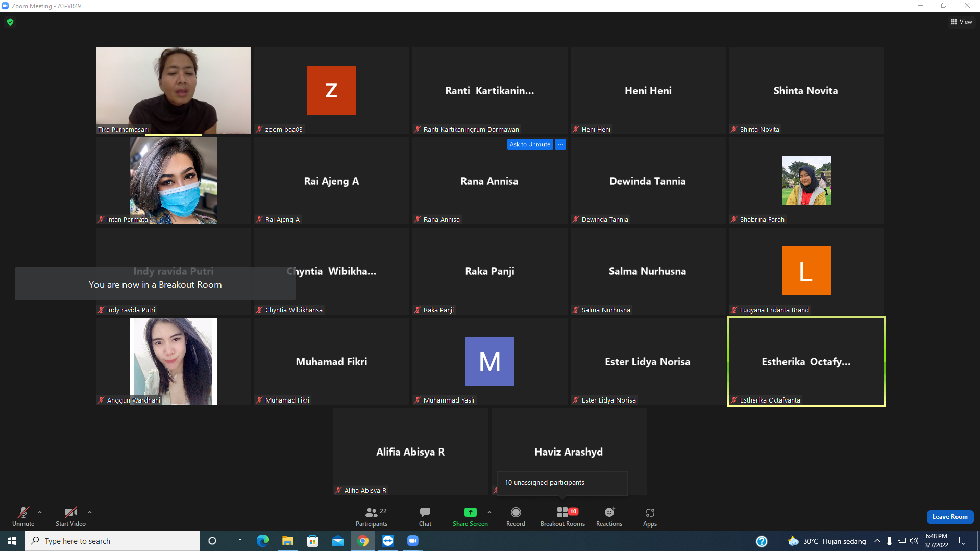980x551 pixels.
Task: Unmute the microphone
Action: pyautogui.click(x=23, y=516)
